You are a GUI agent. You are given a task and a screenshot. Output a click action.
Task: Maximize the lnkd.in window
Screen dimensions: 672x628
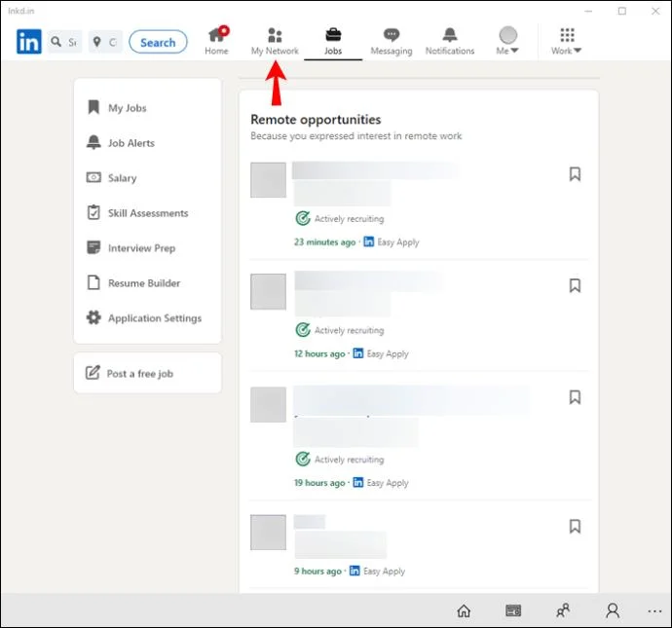coord(622,11)
